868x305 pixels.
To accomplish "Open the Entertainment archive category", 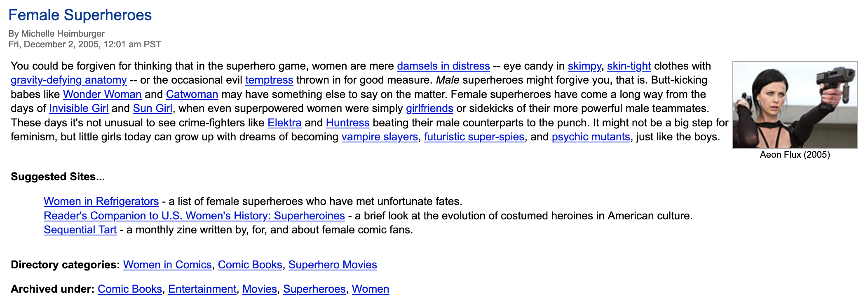I will [202, 289].
